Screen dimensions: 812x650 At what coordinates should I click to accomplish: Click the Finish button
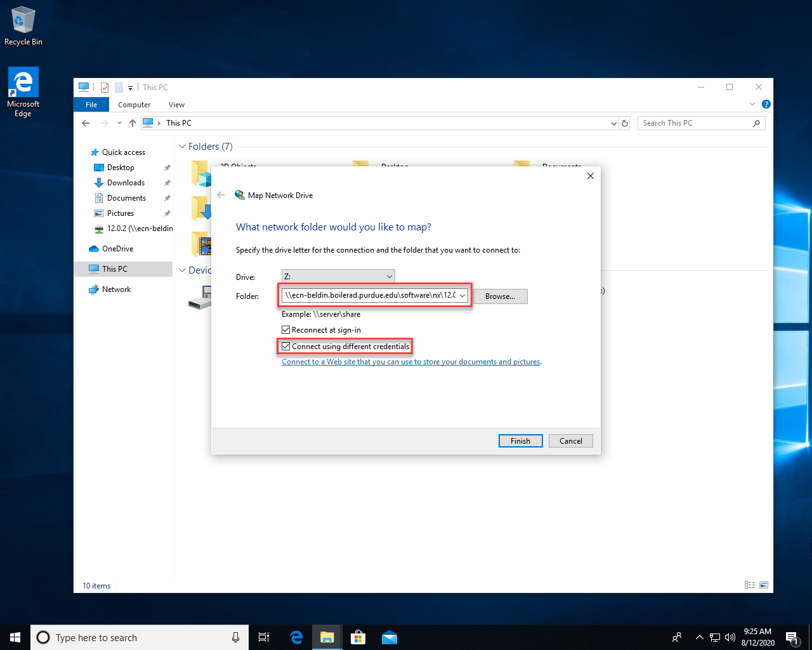coord(520,441)
